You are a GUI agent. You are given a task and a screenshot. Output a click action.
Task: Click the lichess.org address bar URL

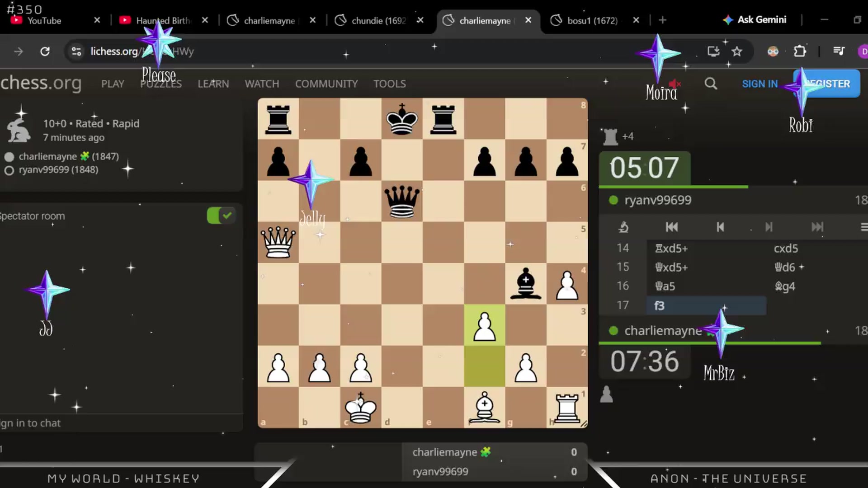coord(142,52)
